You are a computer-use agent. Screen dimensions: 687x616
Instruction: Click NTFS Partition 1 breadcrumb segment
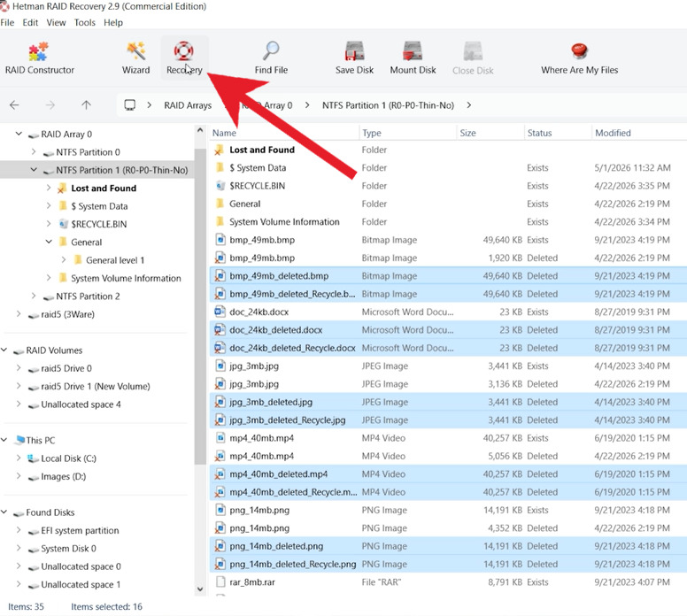[x=388, y=105]
